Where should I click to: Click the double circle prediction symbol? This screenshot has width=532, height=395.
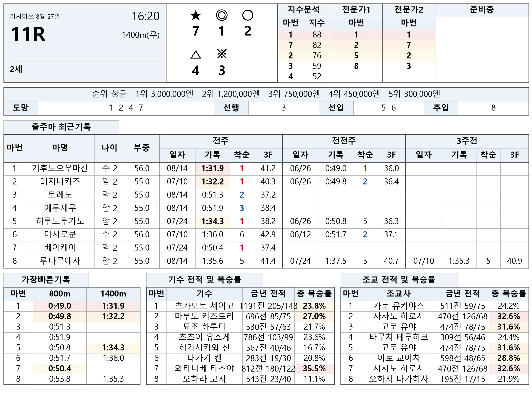tap(222, 15)
